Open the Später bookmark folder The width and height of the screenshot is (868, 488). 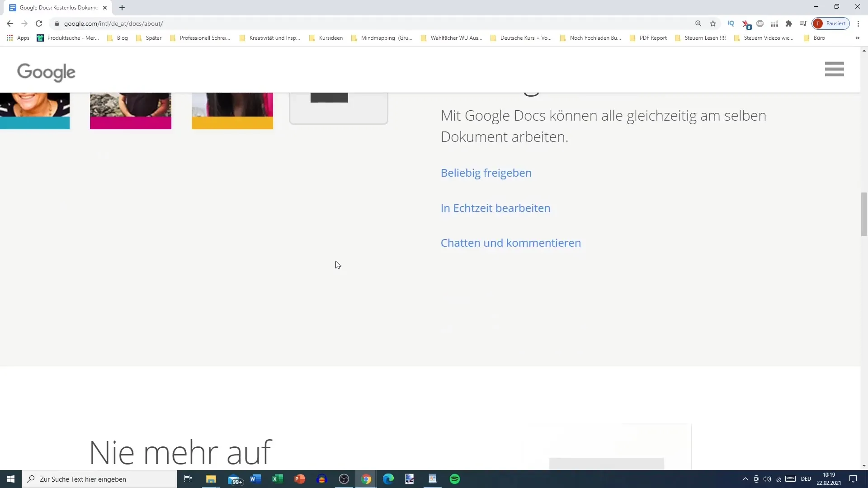pos(149,38)
